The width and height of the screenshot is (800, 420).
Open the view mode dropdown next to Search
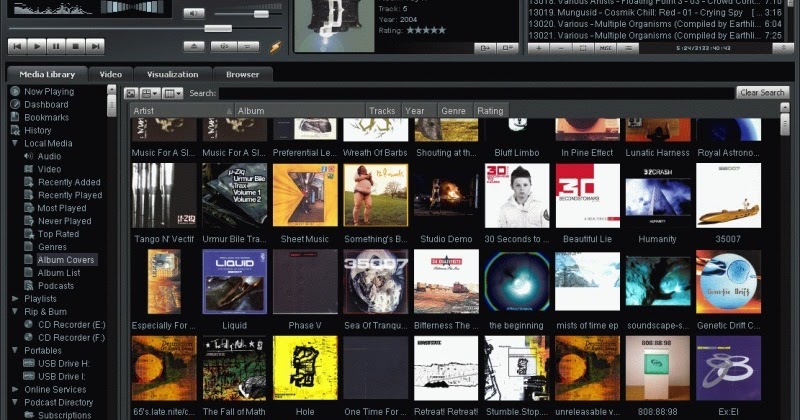[149, 93]
